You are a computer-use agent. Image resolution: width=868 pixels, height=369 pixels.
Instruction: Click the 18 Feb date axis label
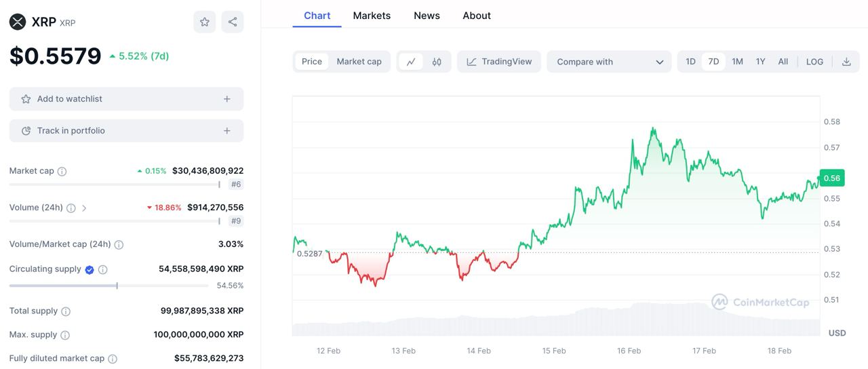click(779, 351)
